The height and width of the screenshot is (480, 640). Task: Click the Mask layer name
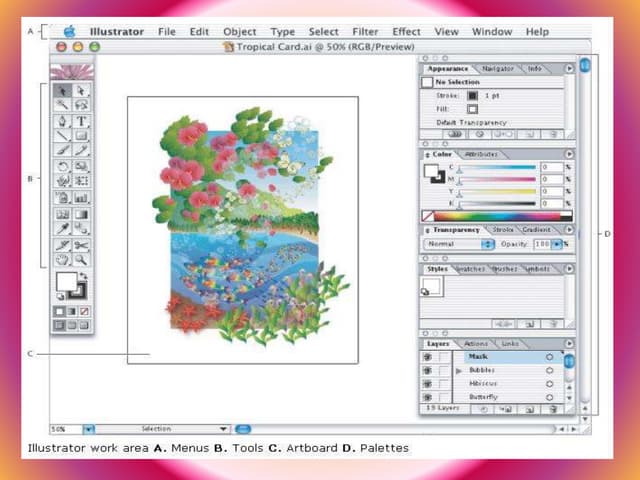(x=481, y=356)
